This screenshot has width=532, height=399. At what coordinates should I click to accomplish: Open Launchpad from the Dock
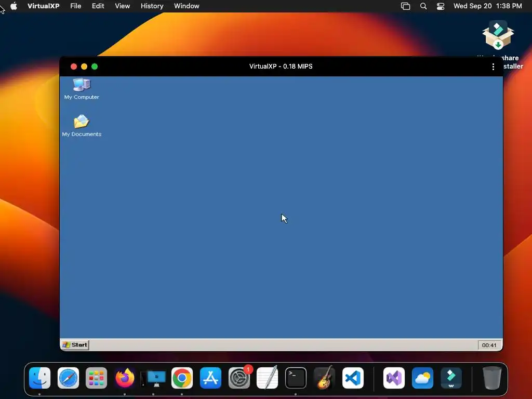coord(96,378)
